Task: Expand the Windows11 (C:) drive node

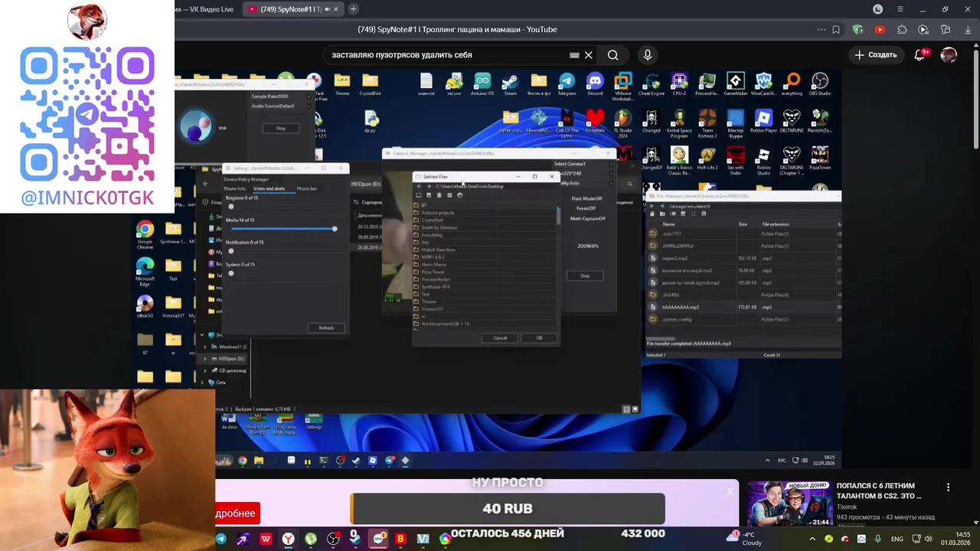Action: tap(204, 347)
